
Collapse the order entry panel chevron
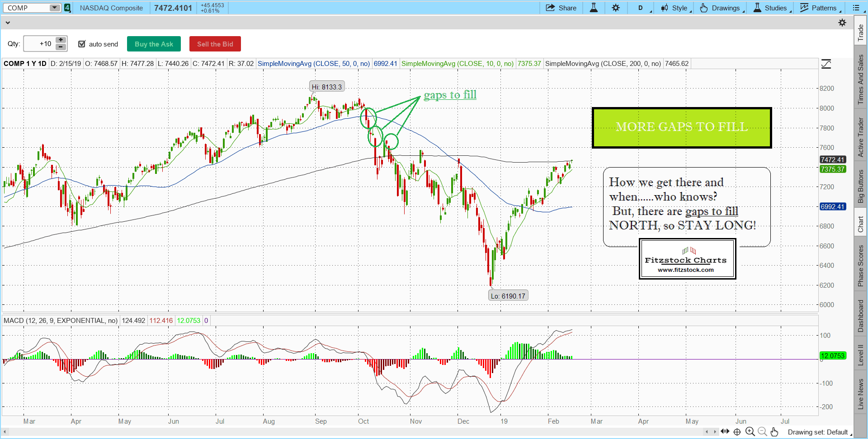point(8,23)
